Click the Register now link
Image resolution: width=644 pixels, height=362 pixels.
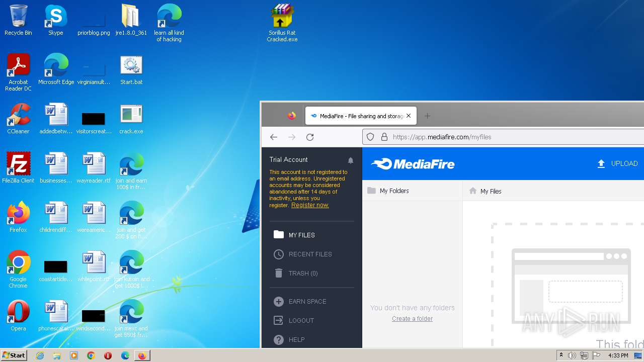[x=310, y=205]
